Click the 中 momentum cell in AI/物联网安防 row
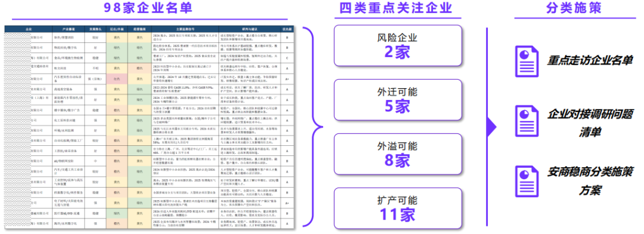Viewport: 644px width, 234px height. [x=95, y=161]
